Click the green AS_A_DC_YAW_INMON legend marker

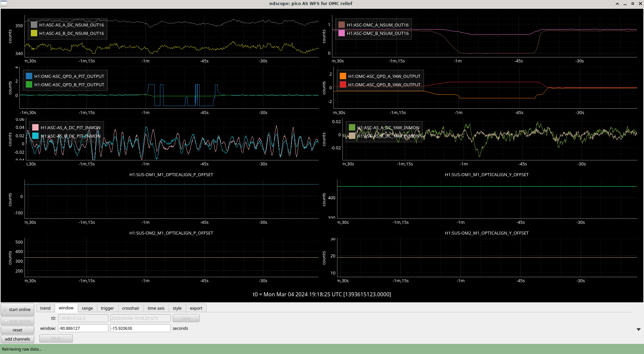point(352,128)
